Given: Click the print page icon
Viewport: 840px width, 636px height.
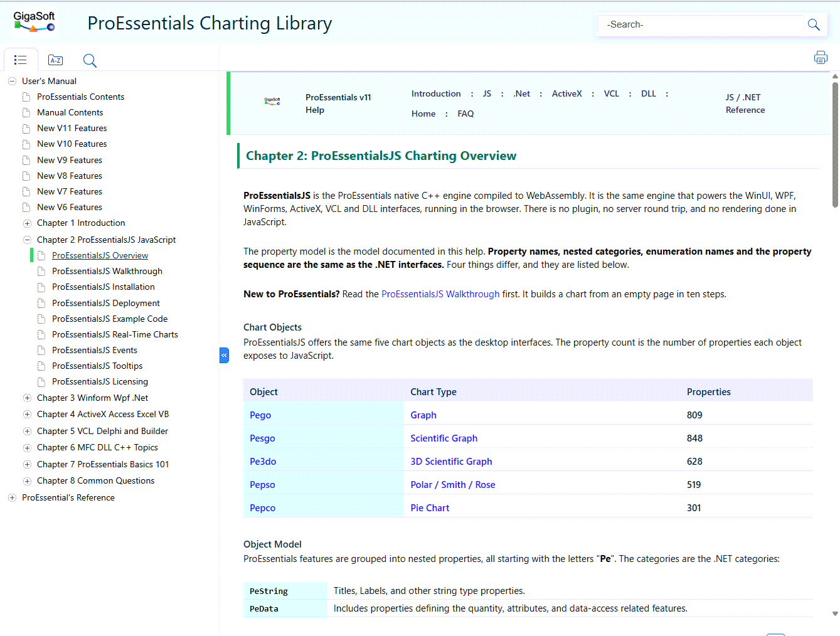Looking at the screenshot, I should [x=821, y=58].
